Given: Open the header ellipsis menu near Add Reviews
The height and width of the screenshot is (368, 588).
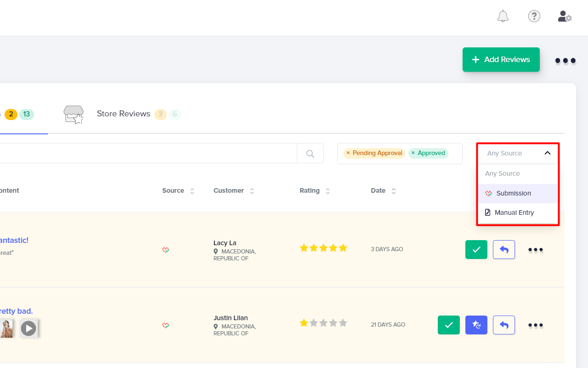Looking at the screenshot, I should pyautogui.click(x=565, y=60).
